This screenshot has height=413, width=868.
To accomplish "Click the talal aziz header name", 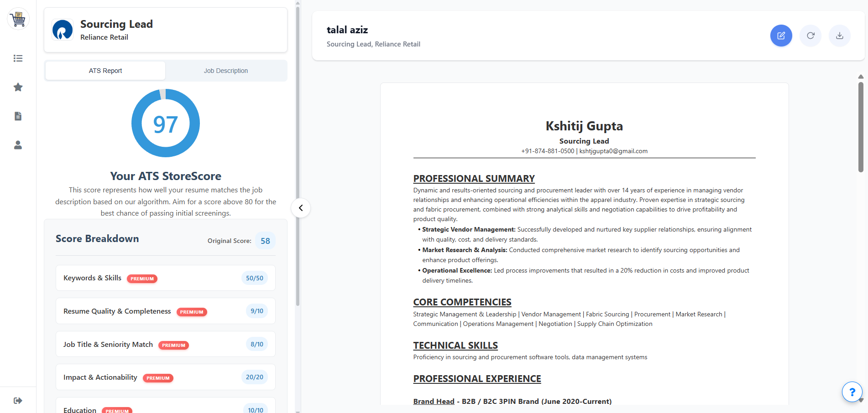I will click(x=347, y=30).
